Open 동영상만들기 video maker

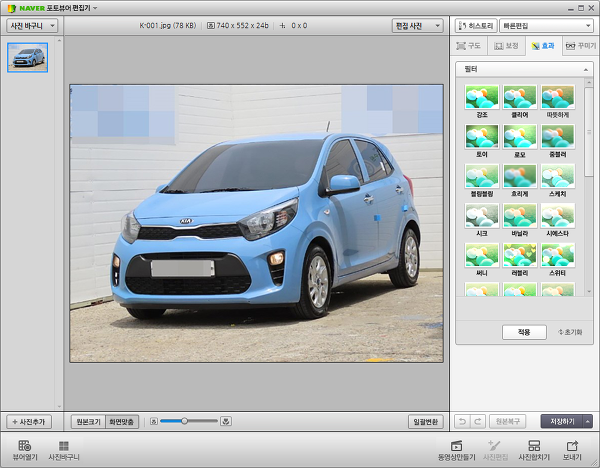(457, 450)
